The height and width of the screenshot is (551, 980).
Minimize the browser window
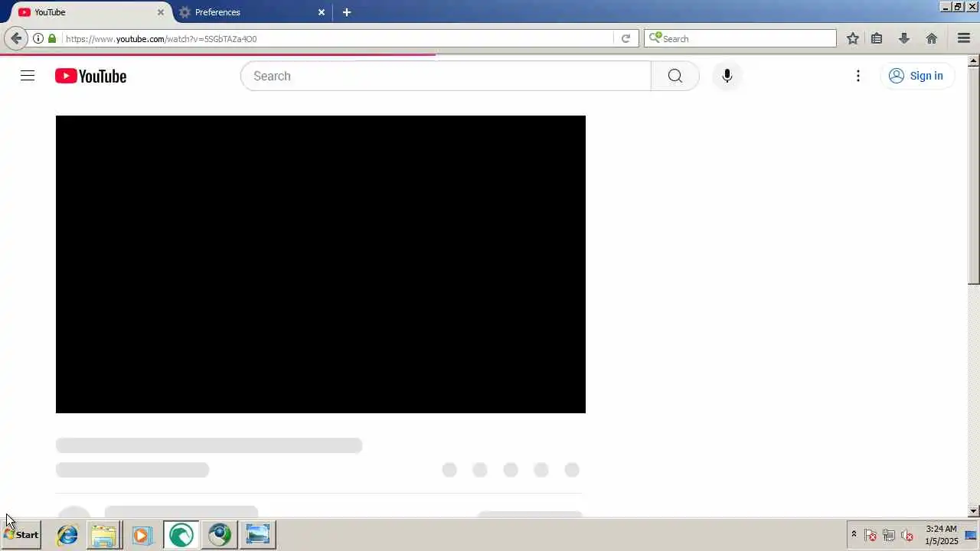(x=945, y=6)
